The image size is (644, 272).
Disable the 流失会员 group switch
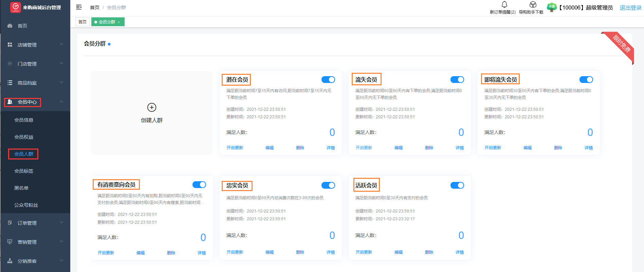click(457, 80)
